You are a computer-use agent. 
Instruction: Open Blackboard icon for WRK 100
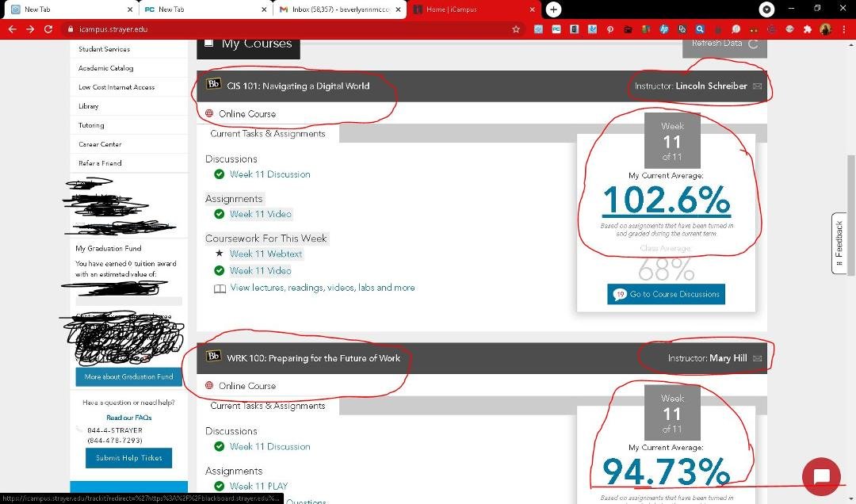coord(213,357)
